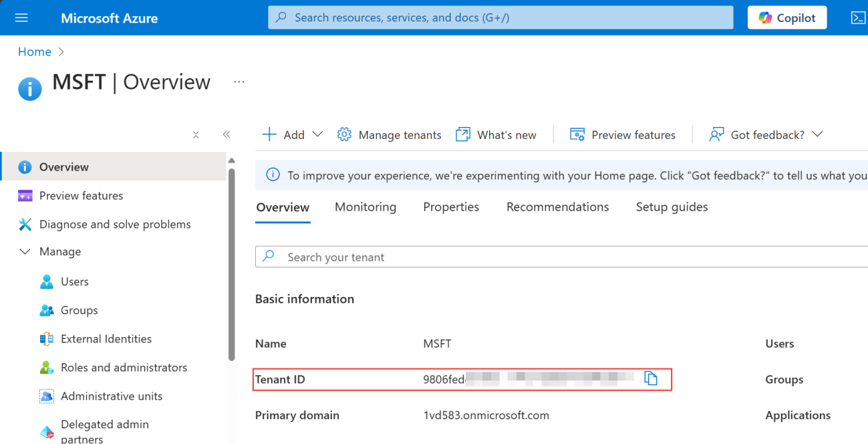Viewport: 868px width, 444px height.
Task: Open Users in the sidebar
Action: 74,282
